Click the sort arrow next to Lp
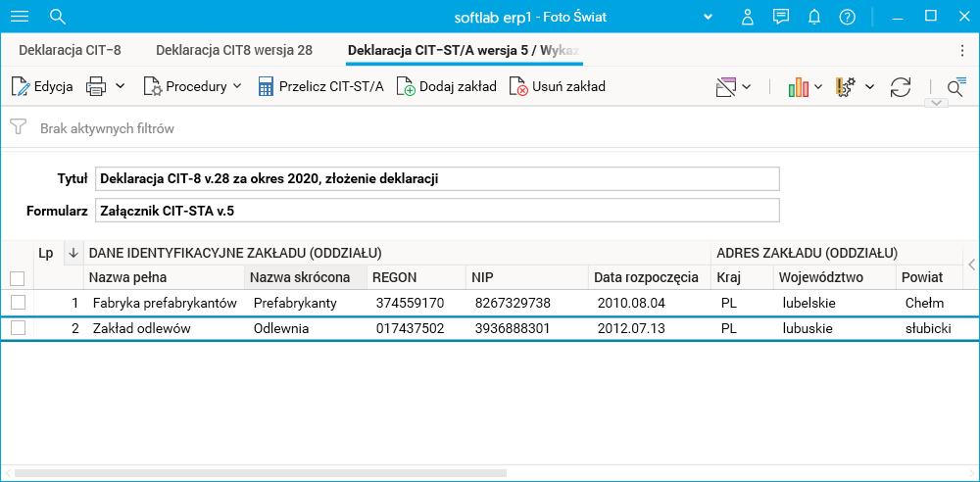 (x=73, y=253)
